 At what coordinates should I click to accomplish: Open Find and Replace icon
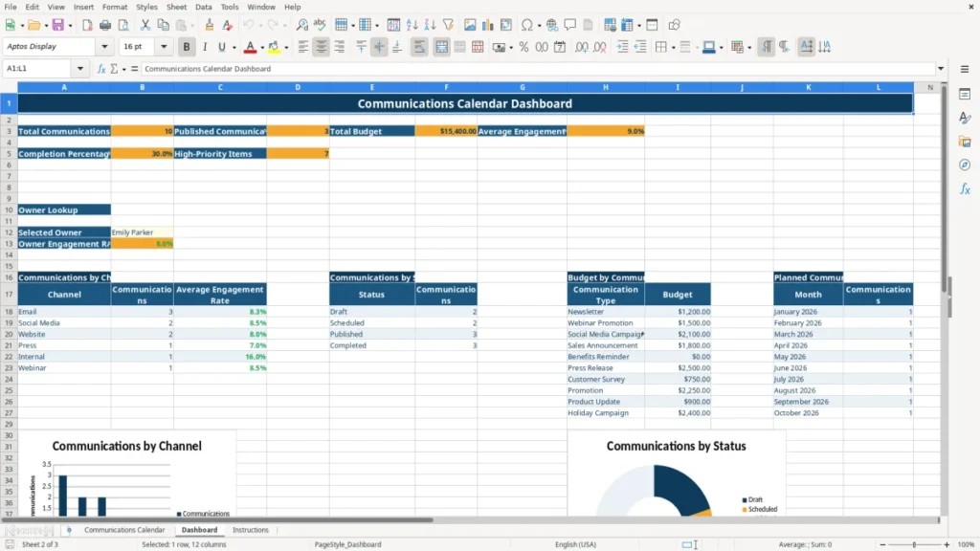coord(301,25)
